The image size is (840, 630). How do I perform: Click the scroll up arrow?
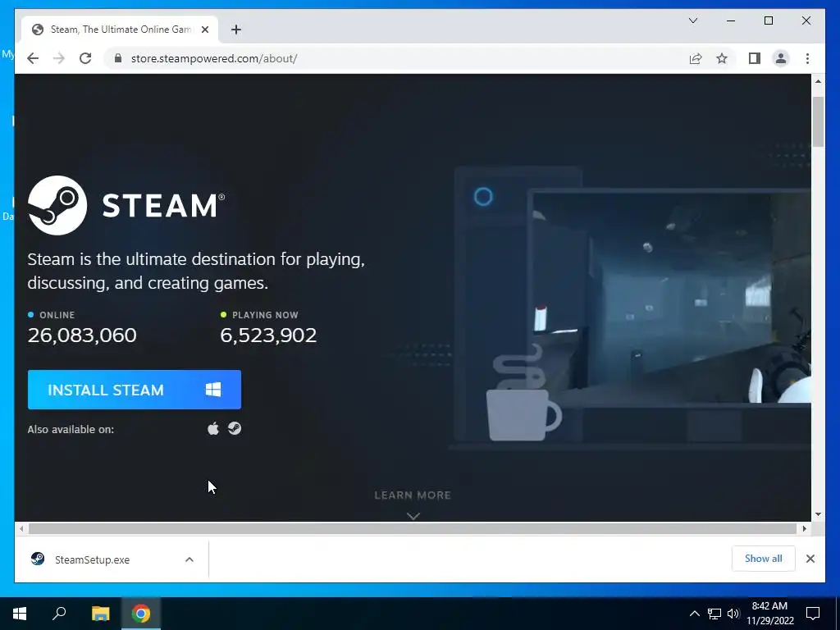pos(818,81)
